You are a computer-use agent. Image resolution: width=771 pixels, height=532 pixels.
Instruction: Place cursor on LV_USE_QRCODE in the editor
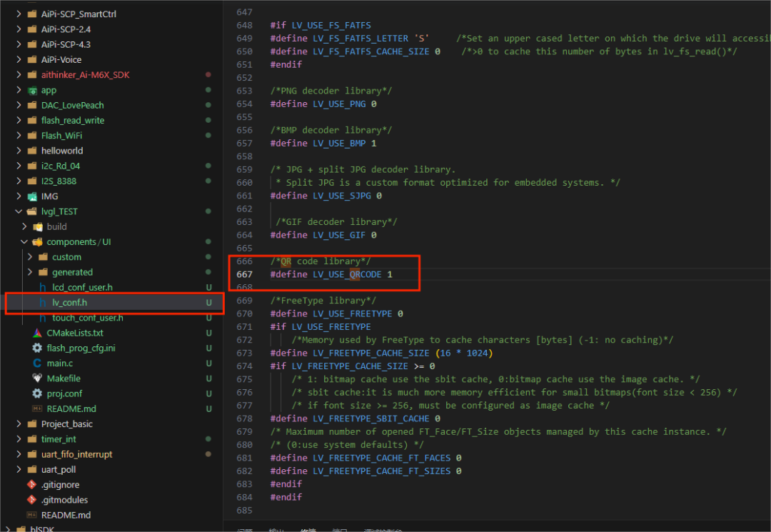(x=347, y=274)
